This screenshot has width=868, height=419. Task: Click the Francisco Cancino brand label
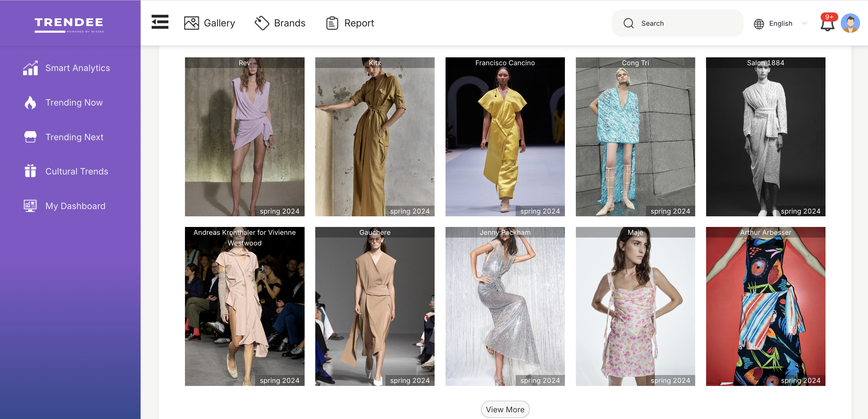505,63
